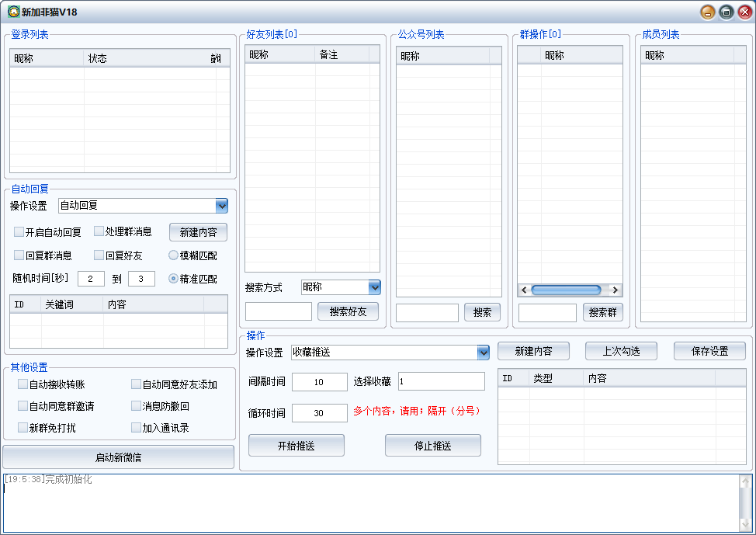This screenshot has height=535, width=756.
Task: Maximize the window using the title bar button
Action: click(x=726, y=12)
